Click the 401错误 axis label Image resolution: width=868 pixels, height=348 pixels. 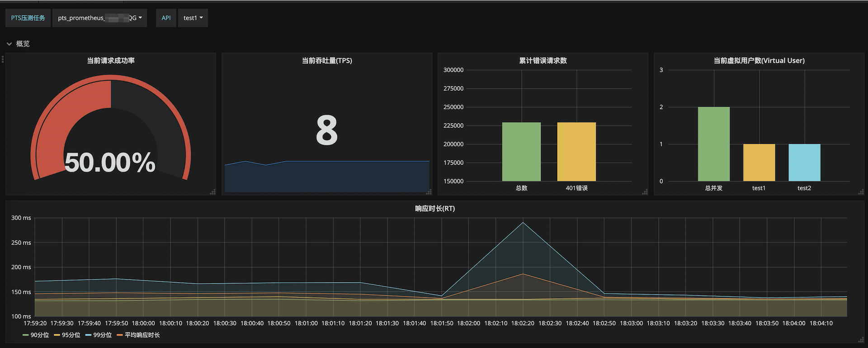tap(576, 188)
